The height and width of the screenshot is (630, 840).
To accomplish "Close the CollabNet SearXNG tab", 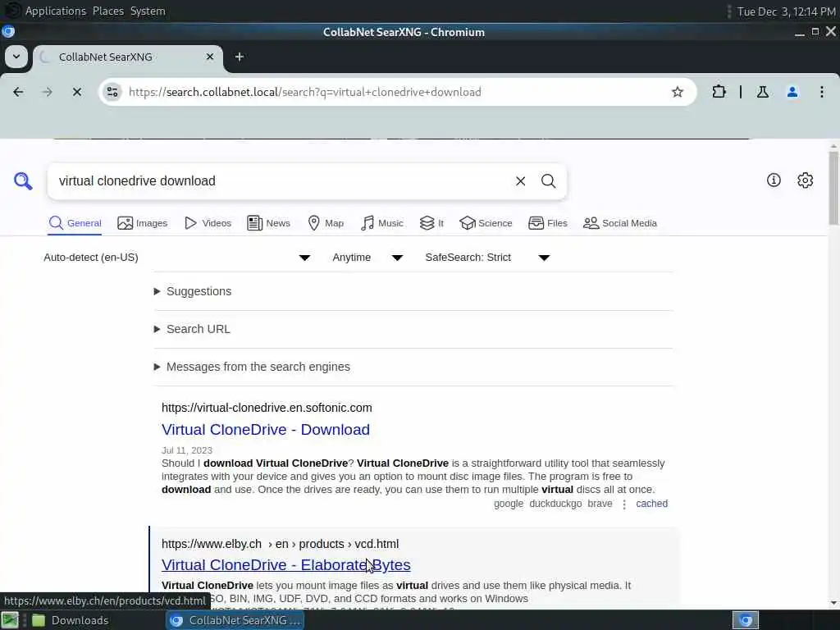I will (x=210, y=57).
